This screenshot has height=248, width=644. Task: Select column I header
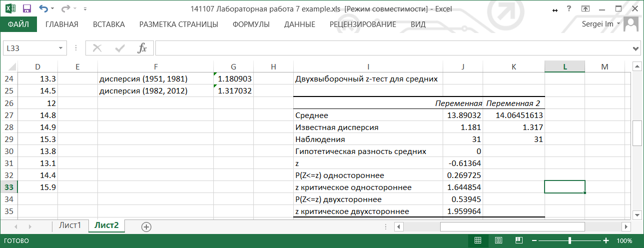[x=368, y=66]
